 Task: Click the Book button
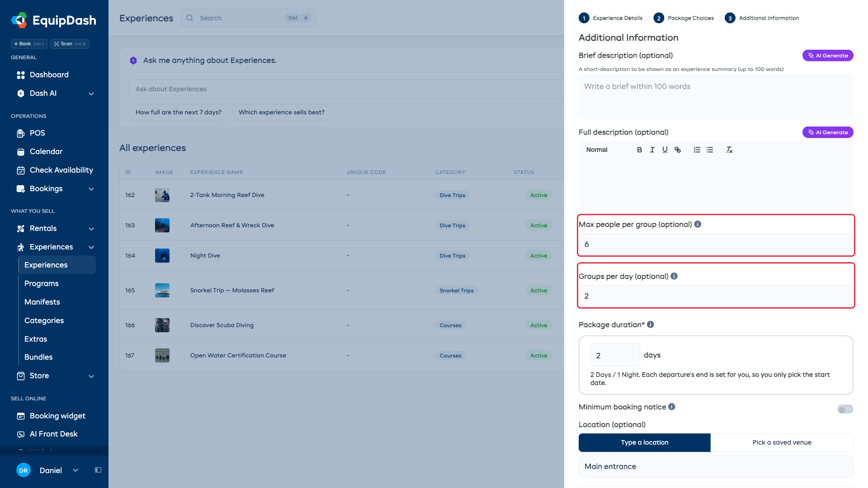(29, 44)
